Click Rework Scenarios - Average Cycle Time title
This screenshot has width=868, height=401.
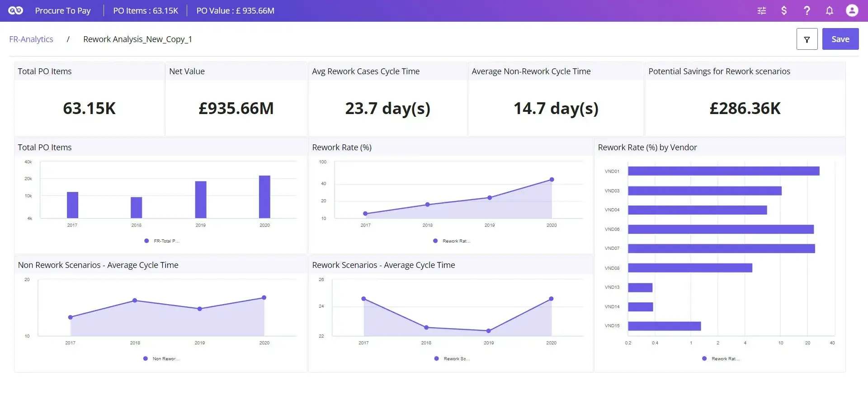pos(383,265)
